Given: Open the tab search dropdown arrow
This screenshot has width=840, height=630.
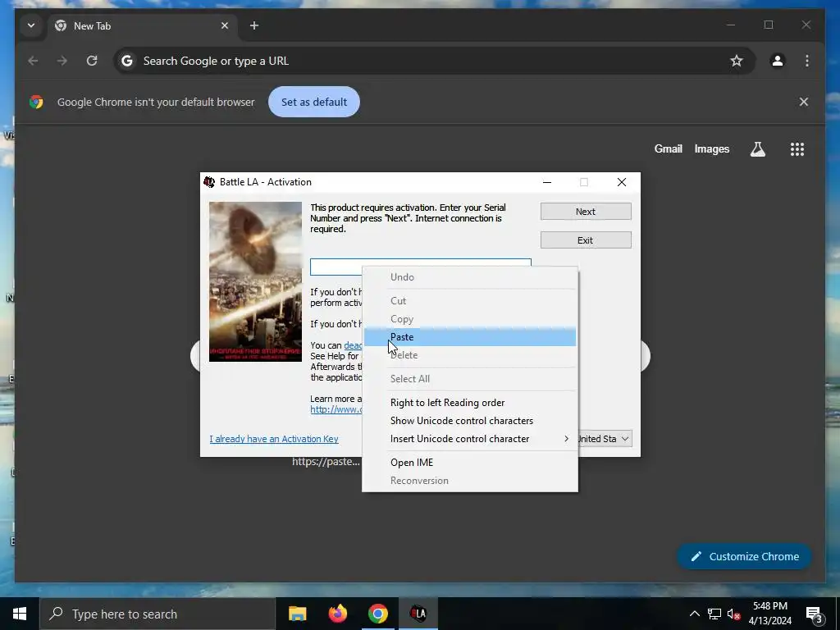Looking at the screenshot, I should pos(31,25).
